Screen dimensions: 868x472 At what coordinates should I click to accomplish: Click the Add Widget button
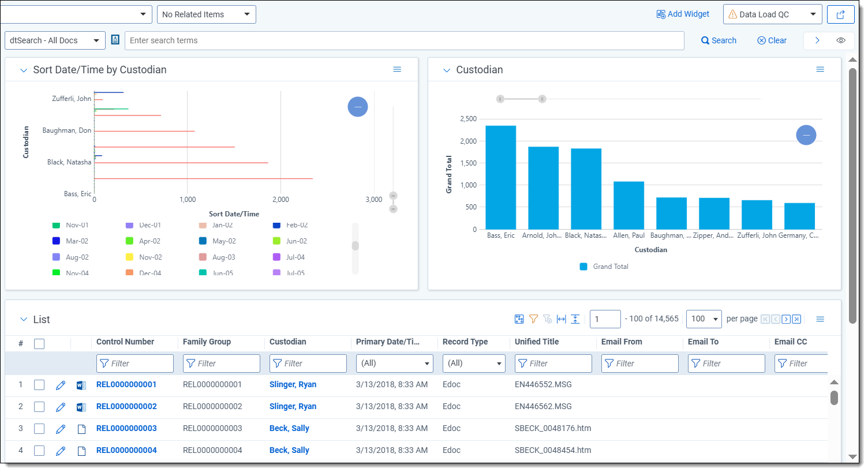coord(682,14)
